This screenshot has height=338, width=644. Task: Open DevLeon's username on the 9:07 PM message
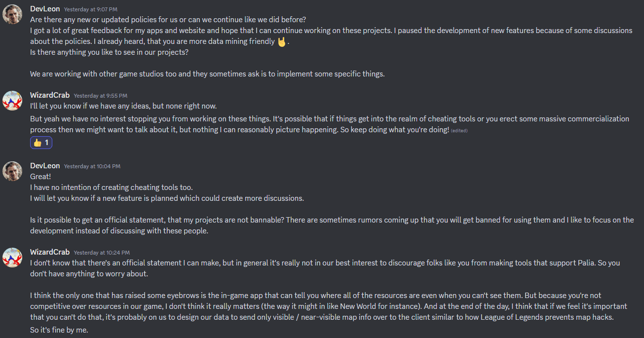45,9
